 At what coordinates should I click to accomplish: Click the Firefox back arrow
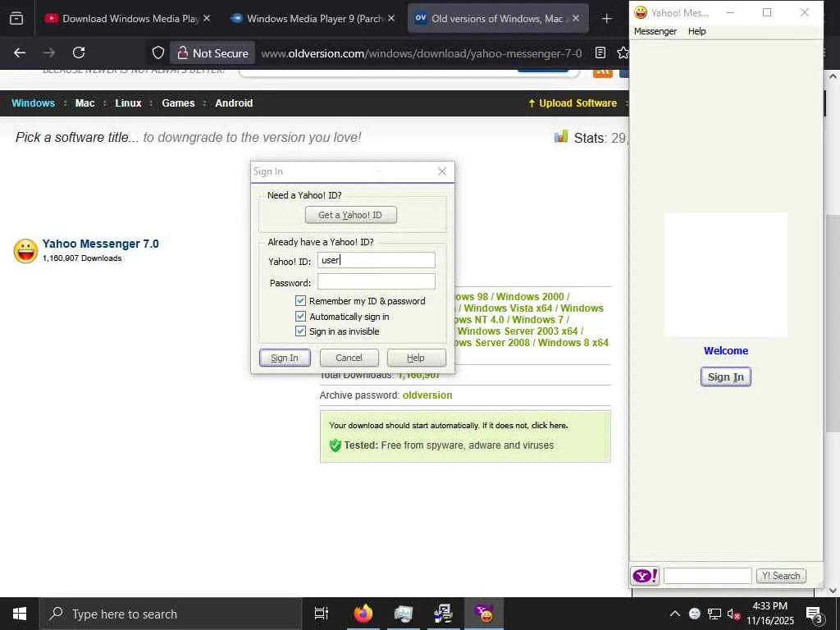pyautogui.click(x=20, y=52)
